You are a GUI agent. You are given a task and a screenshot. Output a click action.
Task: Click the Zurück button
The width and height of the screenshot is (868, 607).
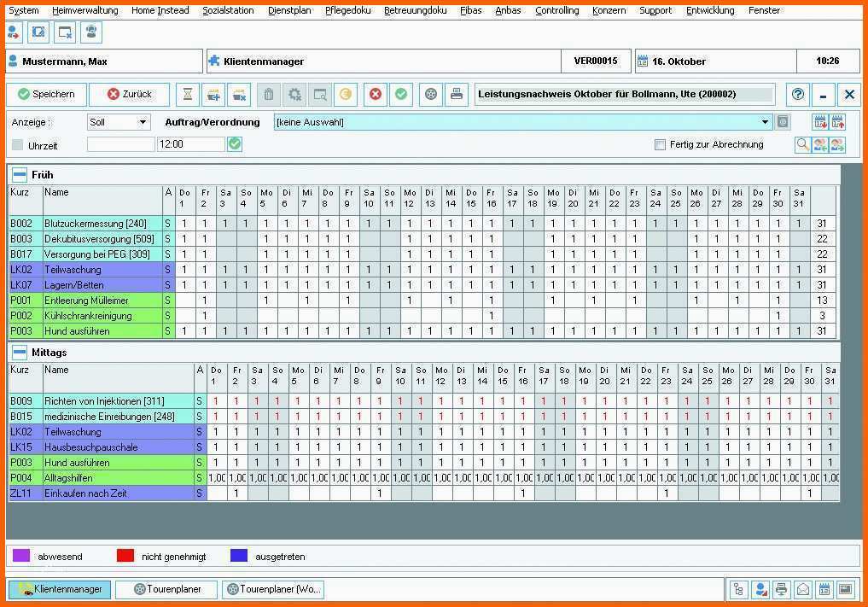pyautogui.click(x=129, y=95)
